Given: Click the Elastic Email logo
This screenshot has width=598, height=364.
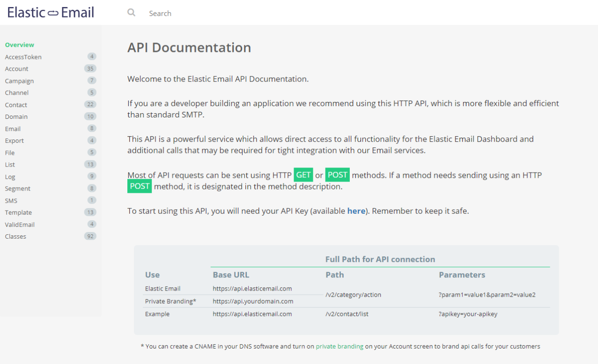Looking at the screenshot, I should [51, 13].
